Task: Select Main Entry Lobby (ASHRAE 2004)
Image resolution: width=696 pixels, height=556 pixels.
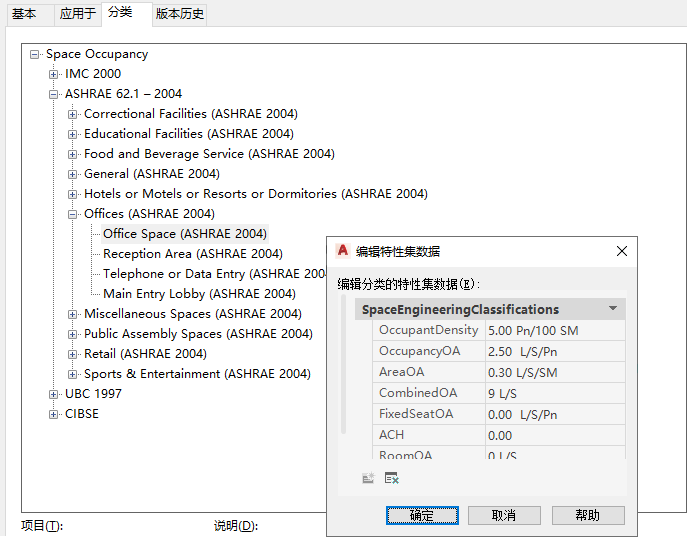Action: (x=199, y=294)
